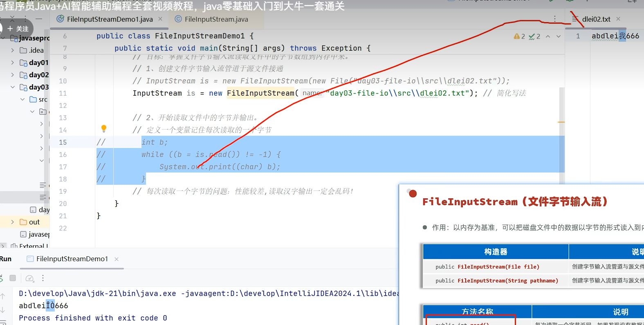Click the orange warning stripe marker on scrollbar
This screenshot has width=644, height=325.
[561, 122]
